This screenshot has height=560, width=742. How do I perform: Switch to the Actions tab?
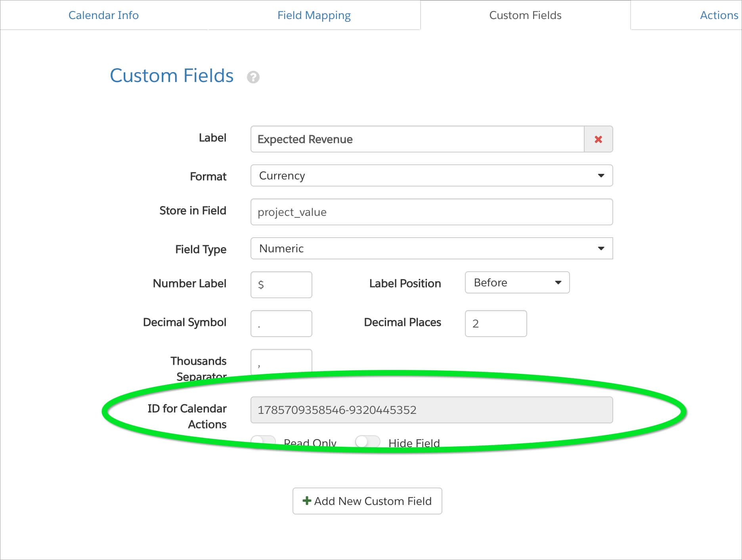[719, 15]
